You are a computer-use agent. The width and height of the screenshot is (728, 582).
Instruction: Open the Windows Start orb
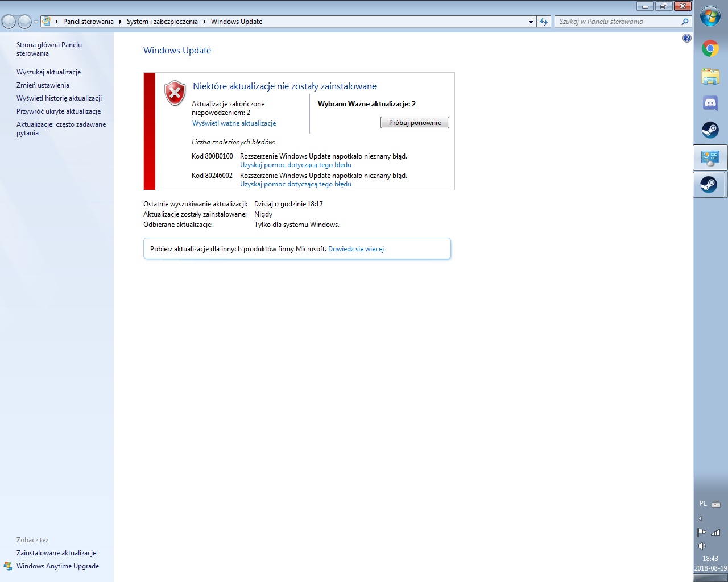click(710, 16)
